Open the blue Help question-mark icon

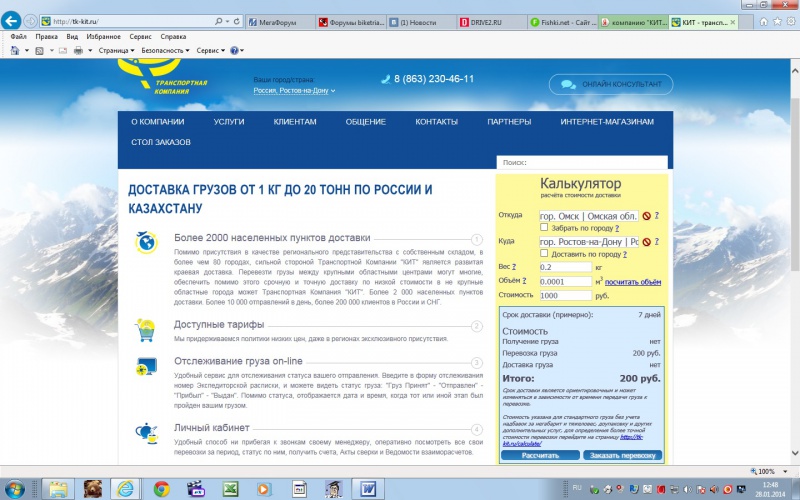[x=234, y=51]
